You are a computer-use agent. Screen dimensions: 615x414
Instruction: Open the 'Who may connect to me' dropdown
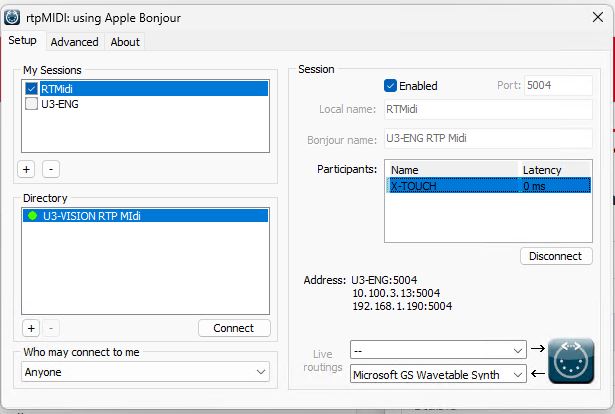(x=146, y=372)
